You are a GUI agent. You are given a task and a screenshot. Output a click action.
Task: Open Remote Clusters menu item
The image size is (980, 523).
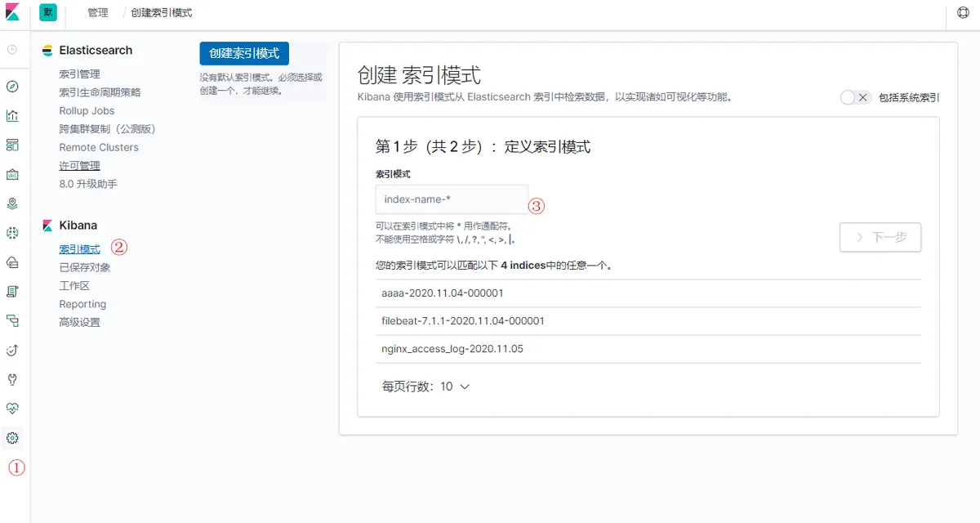pos(99,147)
